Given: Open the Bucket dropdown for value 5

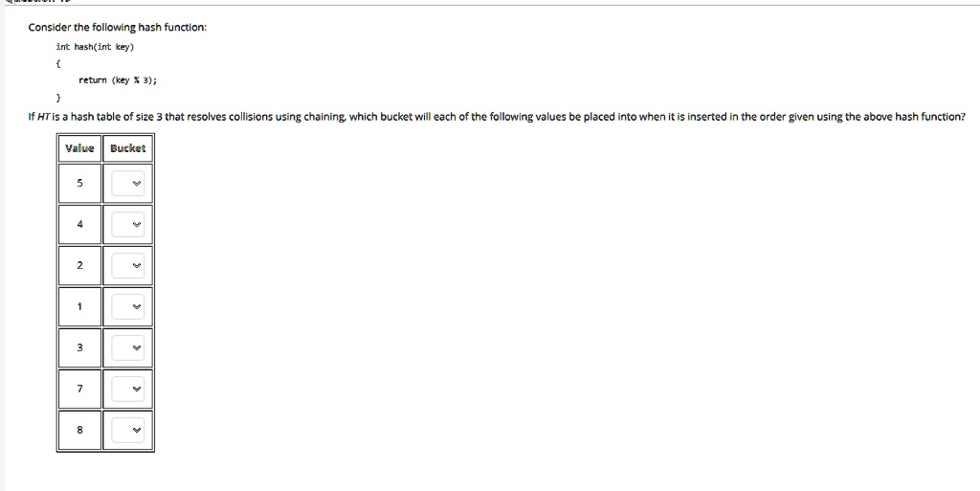Looking at the screenshot, I should [x=128, y=184].
